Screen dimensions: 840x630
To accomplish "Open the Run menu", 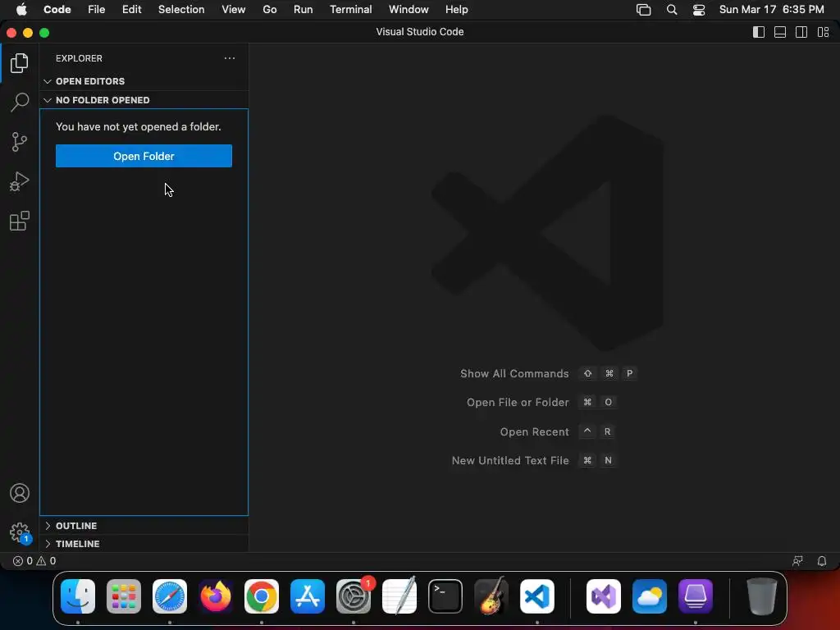I will click(x=304, y=10).
